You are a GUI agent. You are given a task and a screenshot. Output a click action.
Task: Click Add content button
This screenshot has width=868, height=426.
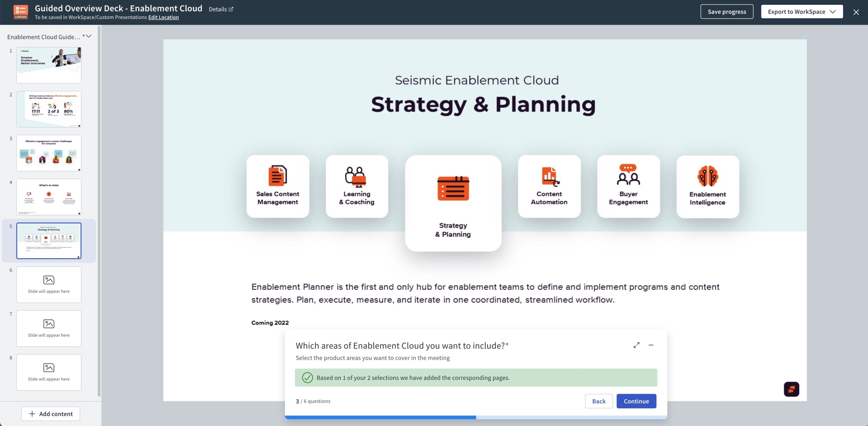(51, 414)
